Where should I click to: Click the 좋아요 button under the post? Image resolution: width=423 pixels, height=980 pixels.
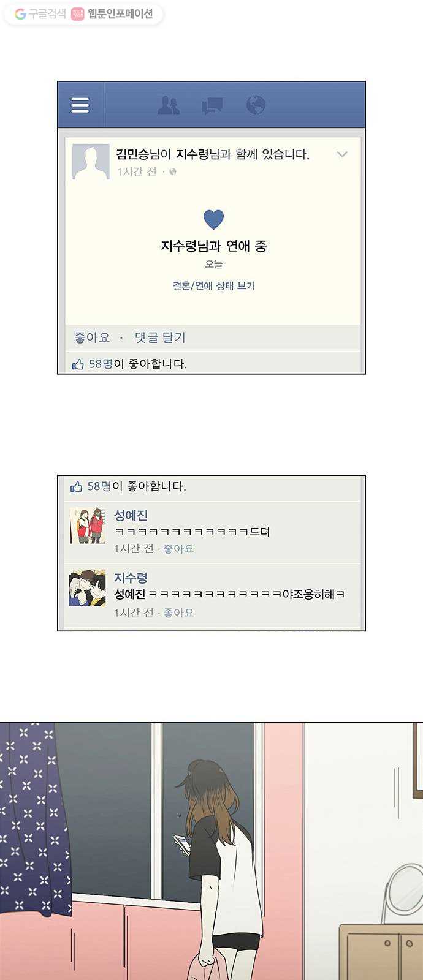92,337
